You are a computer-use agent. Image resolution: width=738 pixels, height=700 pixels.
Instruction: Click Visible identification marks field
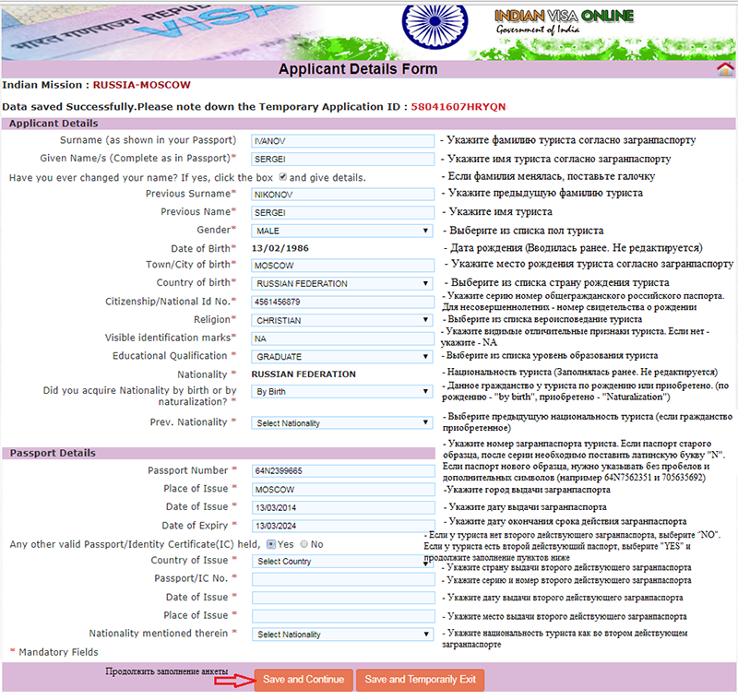342,338
